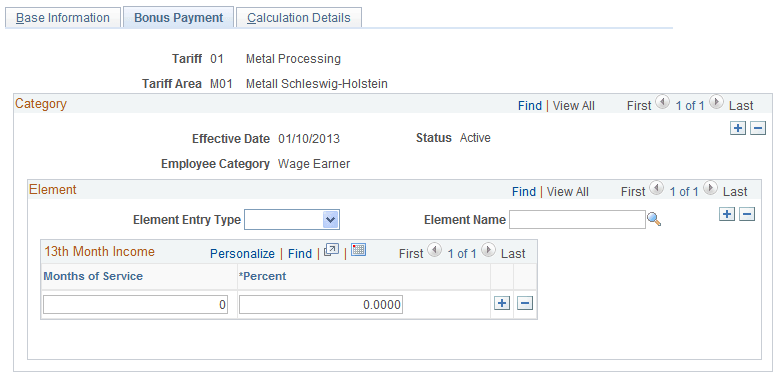Viewport: 779px width, 378px height.
Task: Click First label in Element header
Action: click(x=633, y=192)
